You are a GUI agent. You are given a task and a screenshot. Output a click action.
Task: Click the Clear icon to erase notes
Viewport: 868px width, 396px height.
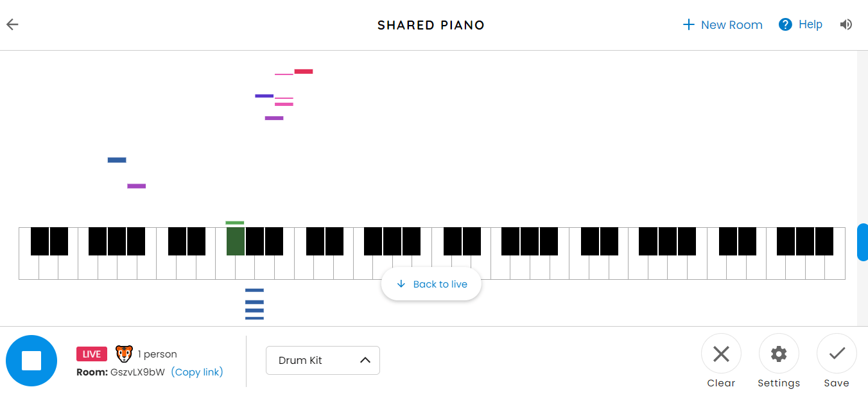click(721, 354)
